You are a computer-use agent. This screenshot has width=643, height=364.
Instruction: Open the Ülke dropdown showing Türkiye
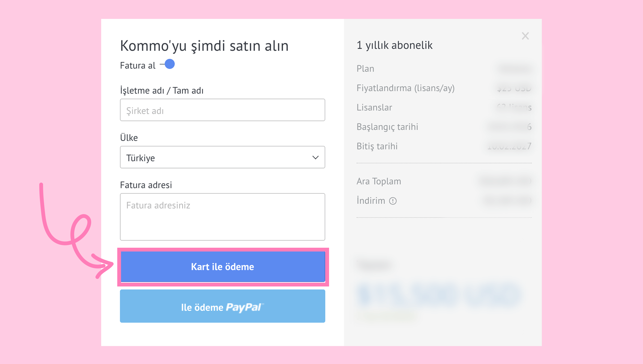click(222, 157)
